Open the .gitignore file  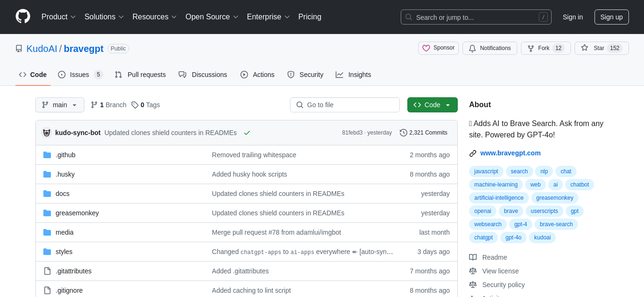(69, 290)
